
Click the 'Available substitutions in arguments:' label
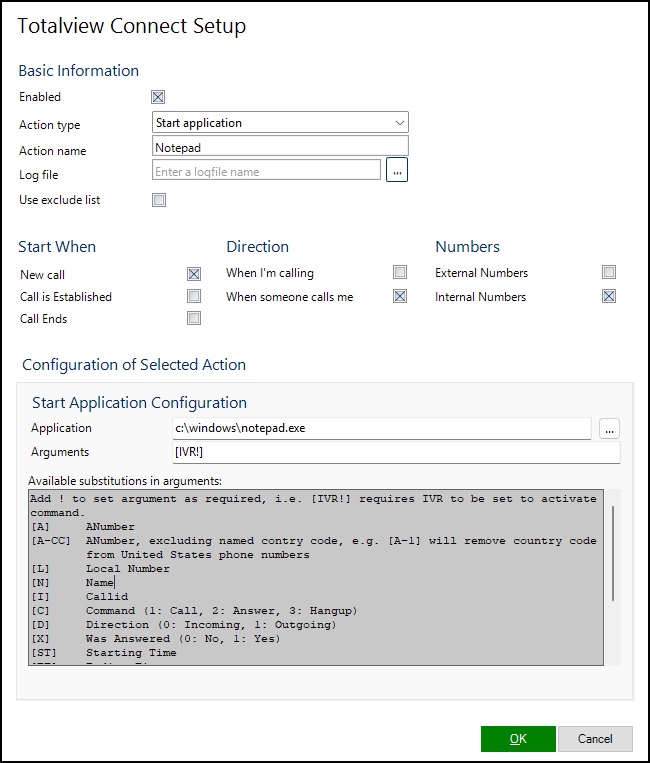pos(125,481)
